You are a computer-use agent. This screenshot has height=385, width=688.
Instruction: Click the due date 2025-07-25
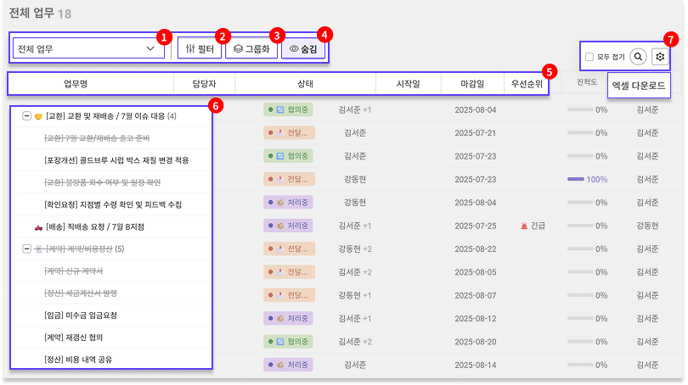point(475,226)
